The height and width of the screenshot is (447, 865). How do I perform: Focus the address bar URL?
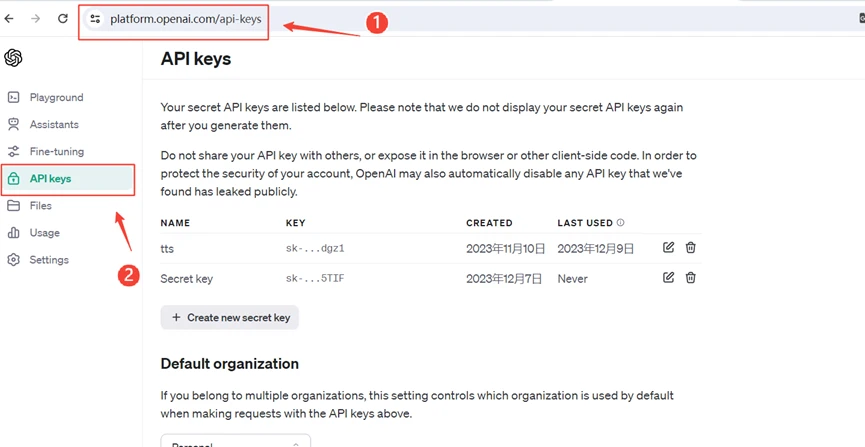(185, 19)
